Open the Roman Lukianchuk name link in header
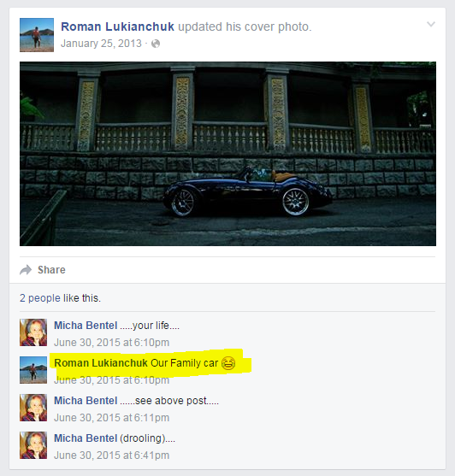Viewport: 455px width, 476px height. click(x=117, y=26)
